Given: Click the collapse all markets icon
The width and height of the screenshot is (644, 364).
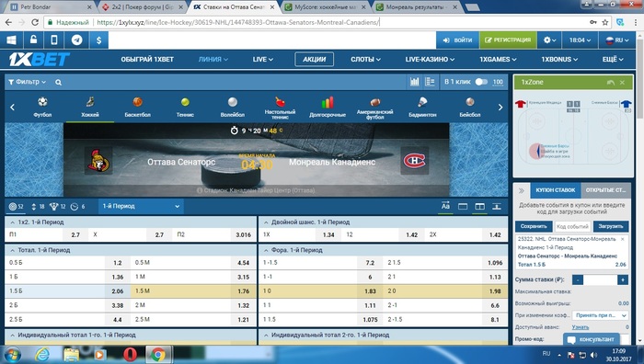Looking at the screenshot, I should pos(497,207).
